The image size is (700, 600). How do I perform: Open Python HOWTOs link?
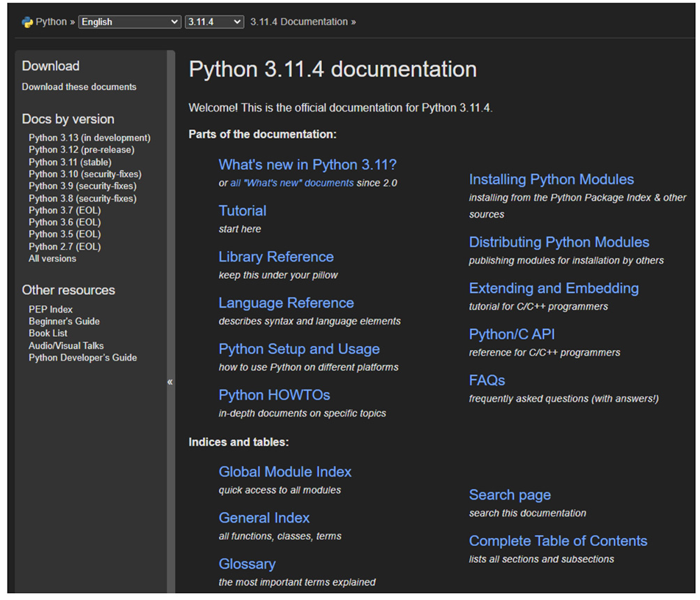[x=275, y=394]
